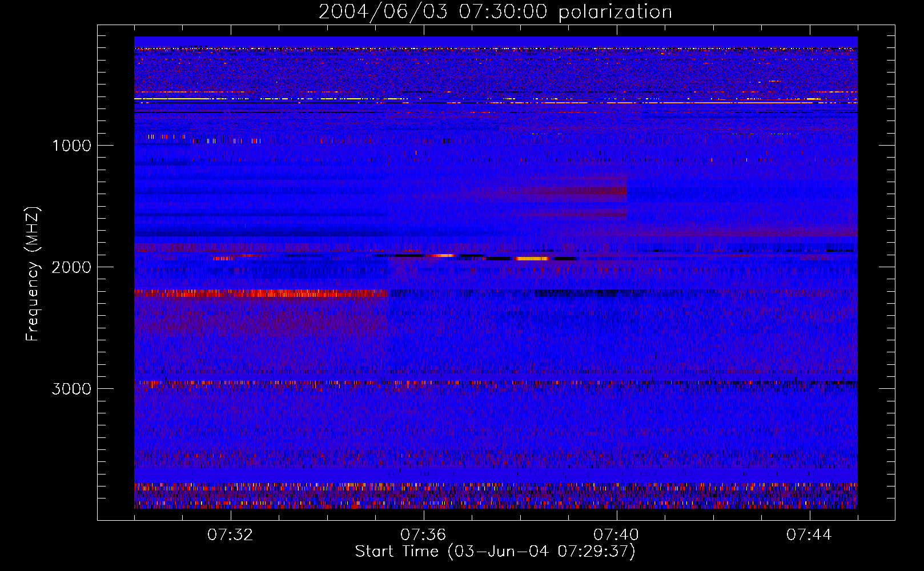
Task: Click the '3000' frequency tick label
Action: pos(71,389)
